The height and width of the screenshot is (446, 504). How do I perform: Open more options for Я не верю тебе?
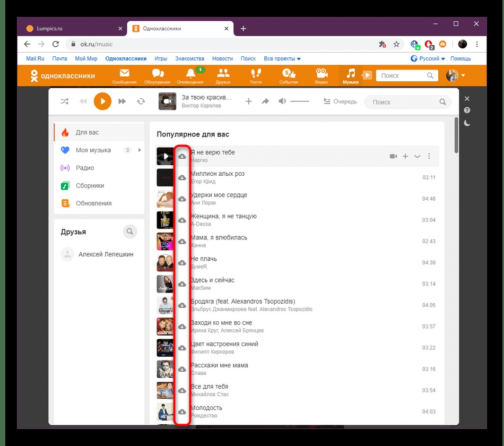[429, 157]
